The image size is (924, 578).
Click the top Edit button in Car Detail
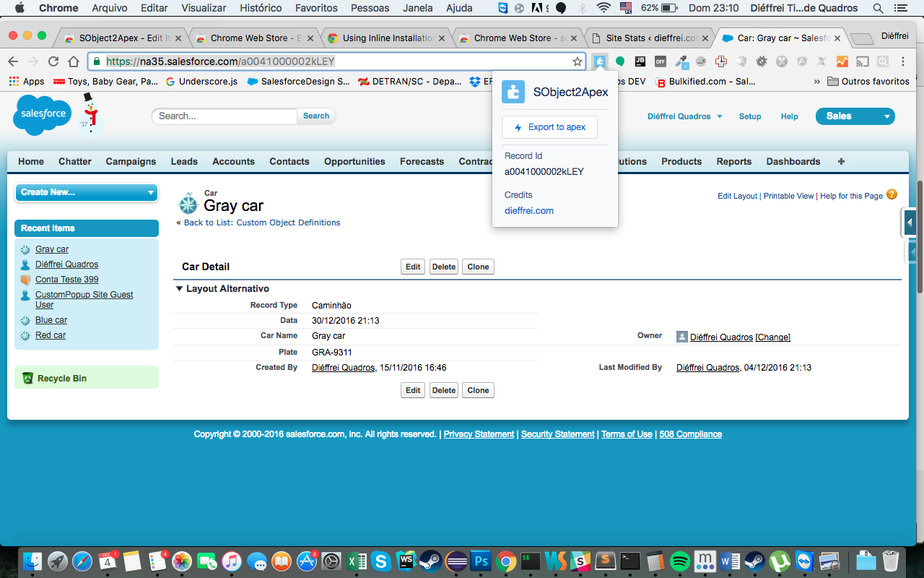click(x=413, y=267)
